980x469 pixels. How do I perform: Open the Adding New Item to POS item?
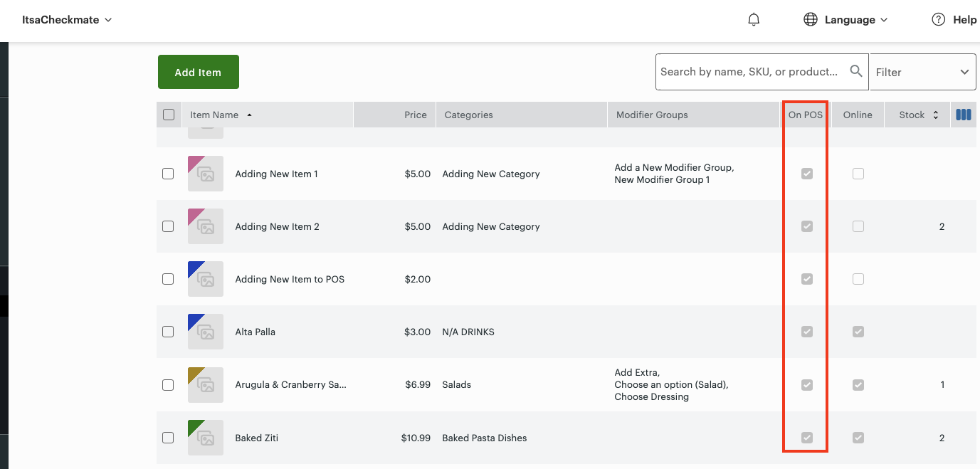(290, 279)
